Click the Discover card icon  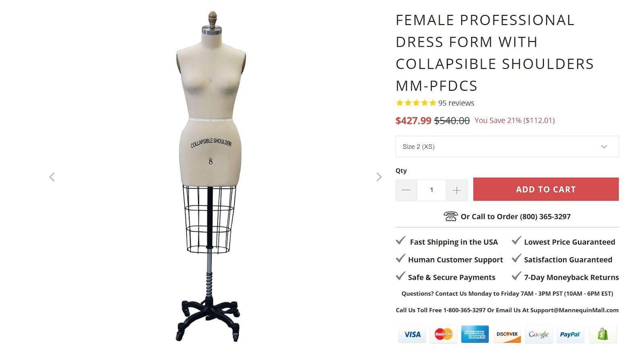pyautogui.click(x=507, y=334)
